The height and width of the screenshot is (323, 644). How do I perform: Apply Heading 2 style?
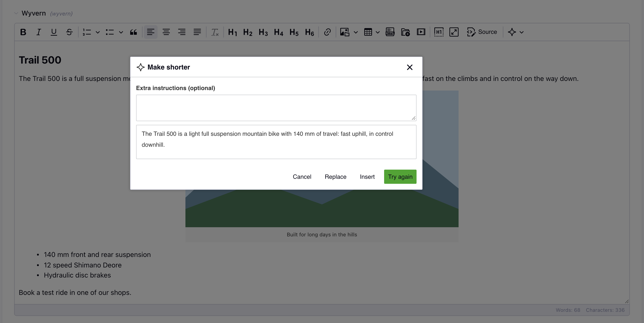[x=248, y=32]
